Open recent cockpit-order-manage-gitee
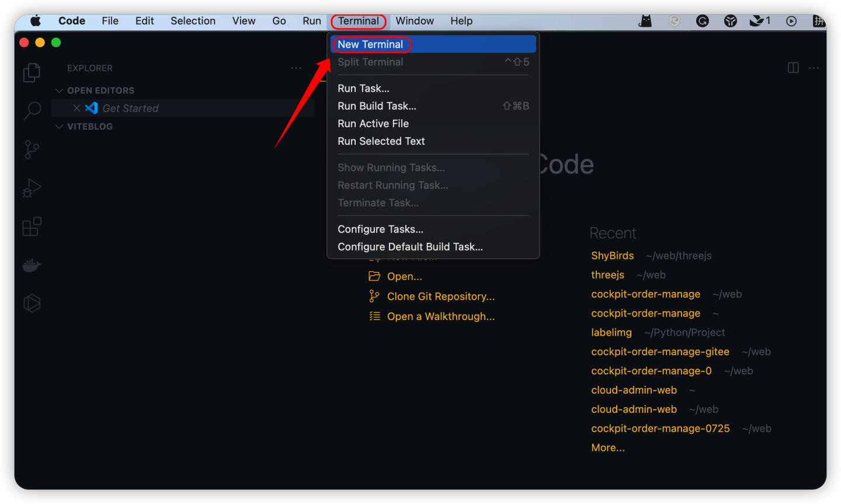The width and height of the screenshot is (841, 504). pos(660,352)
